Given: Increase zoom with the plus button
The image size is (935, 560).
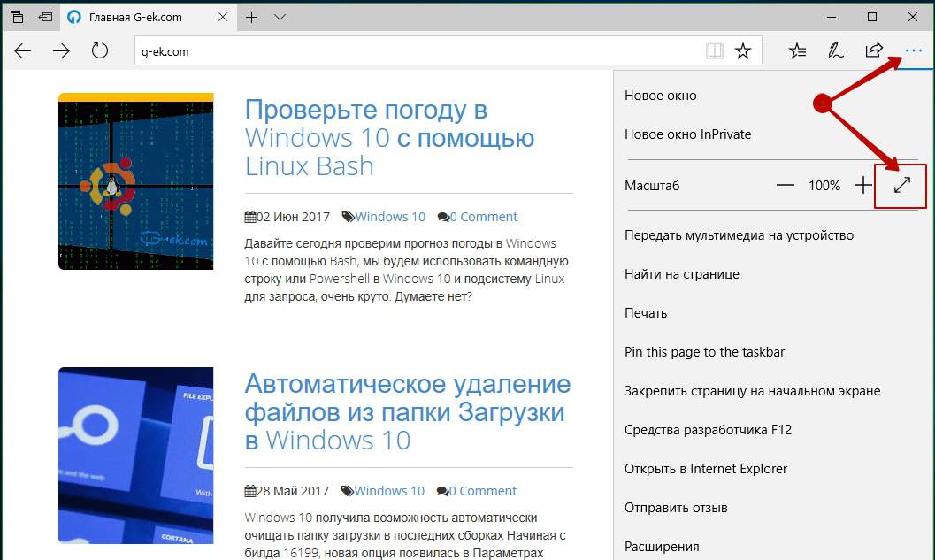Looking at the screenshot, I should [863, 186].
